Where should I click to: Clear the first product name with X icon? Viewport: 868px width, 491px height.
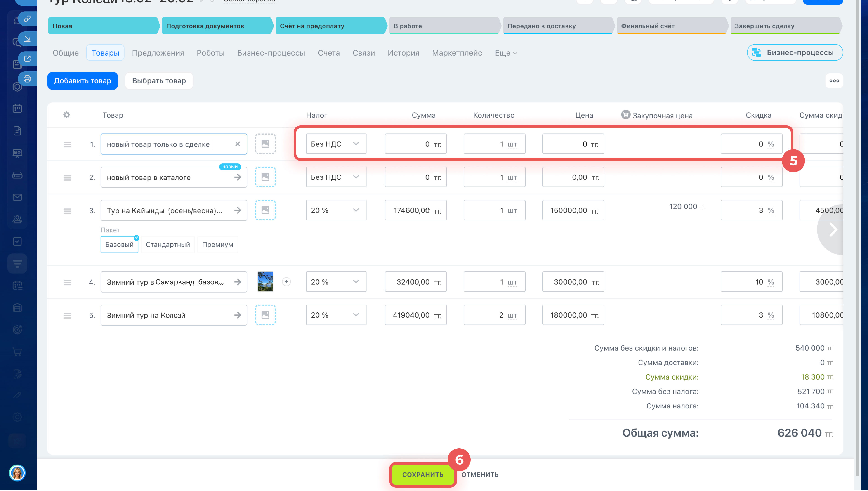point(238,144)
